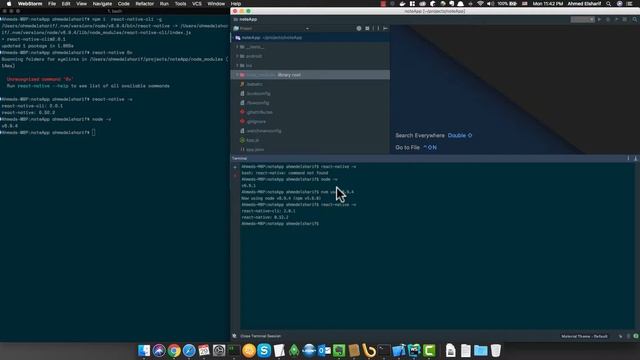Open the Code menu
The height and width of the screenshot is (360, 640).
point(123,4)
